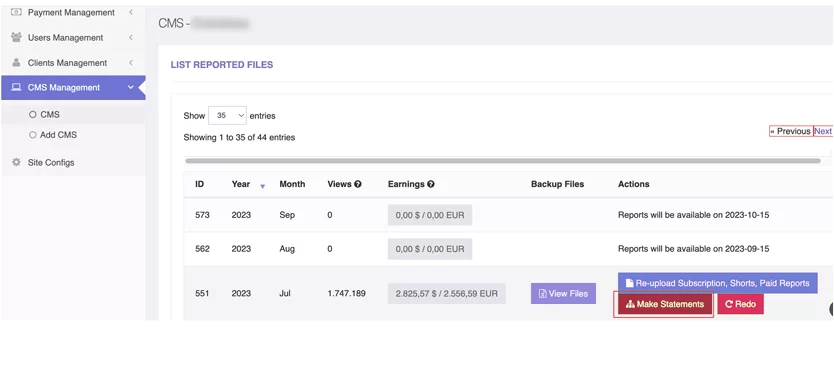Go to the Next page link
This screenshot has width=834, height=377.
coord(823,131)
